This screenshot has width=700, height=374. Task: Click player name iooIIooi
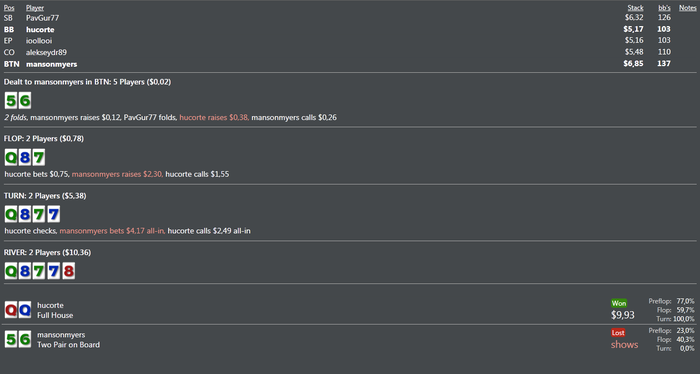(39, 41)
